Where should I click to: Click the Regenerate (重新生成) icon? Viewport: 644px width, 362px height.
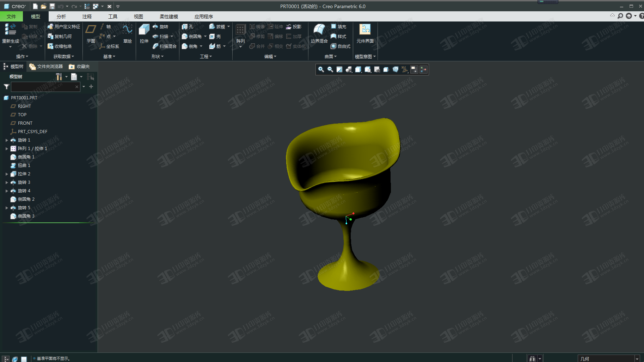(x=10, y=30)
